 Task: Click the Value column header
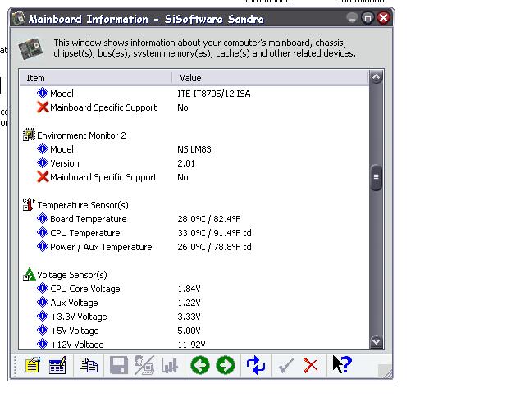coord(270,78)
